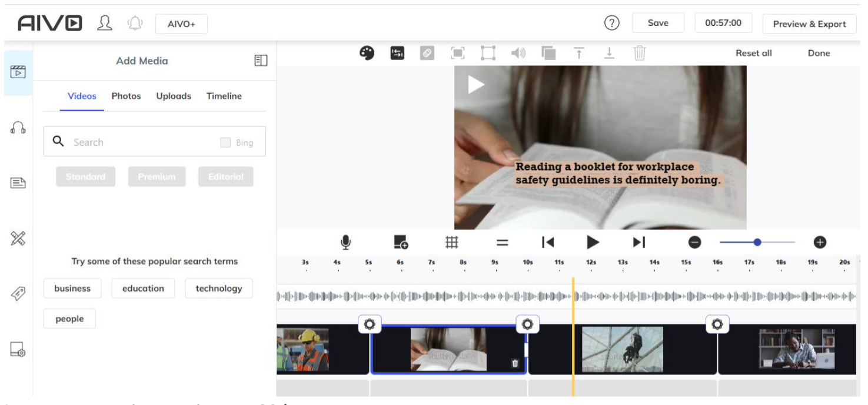Click the microphone voiceover icon
Image resolution: width=868 pixels, height=405 pixels.
tap(346, 242)
